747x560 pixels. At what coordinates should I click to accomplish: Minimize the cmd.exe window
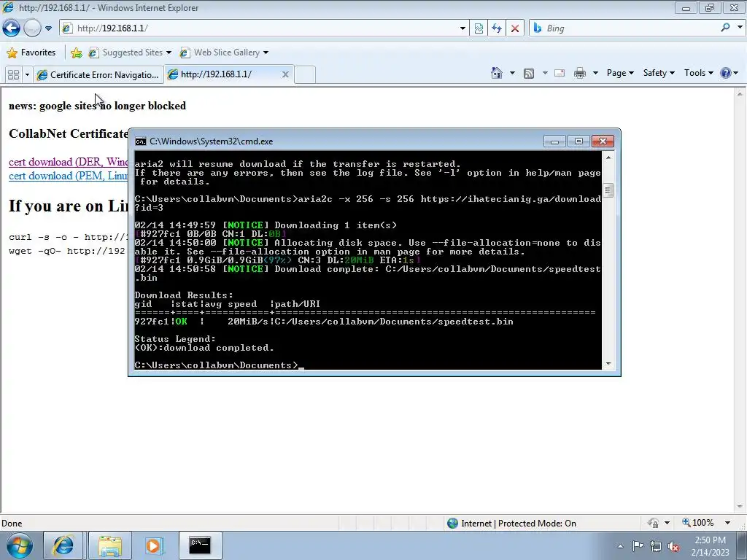point(554,141)
